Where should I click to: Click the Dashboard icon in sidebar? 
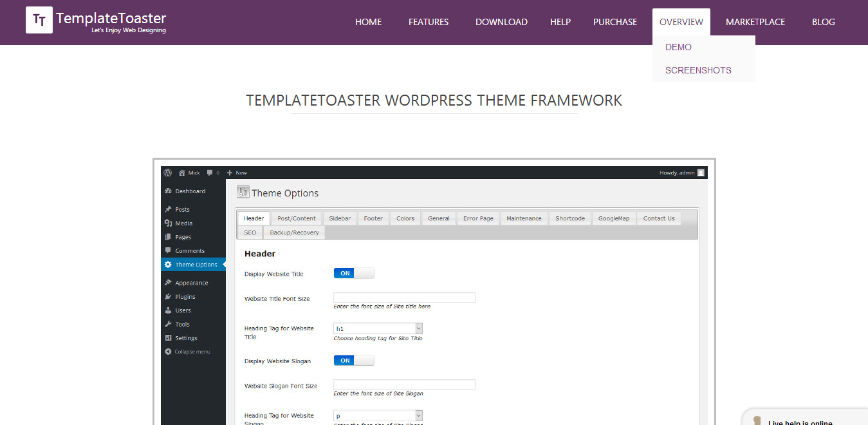(x=168, y=191)
